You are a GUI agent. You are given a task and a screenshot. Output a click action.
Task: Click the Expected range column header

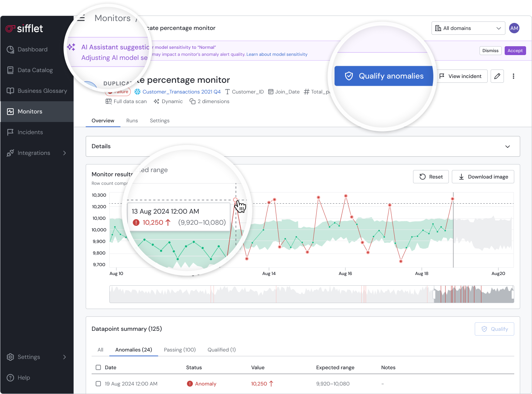click(x=335, y=367)
